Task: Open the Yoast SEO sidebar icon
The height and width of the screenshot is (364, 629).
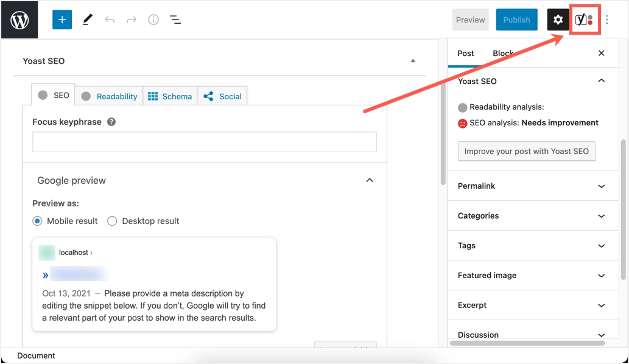Action: pyautogui.click(x=584, y=19)
